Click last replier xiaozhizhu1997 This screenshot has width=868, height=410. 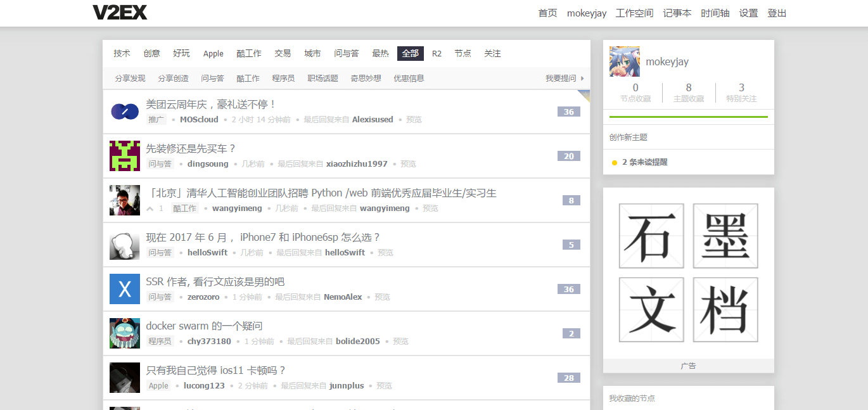tap(357, 164)
